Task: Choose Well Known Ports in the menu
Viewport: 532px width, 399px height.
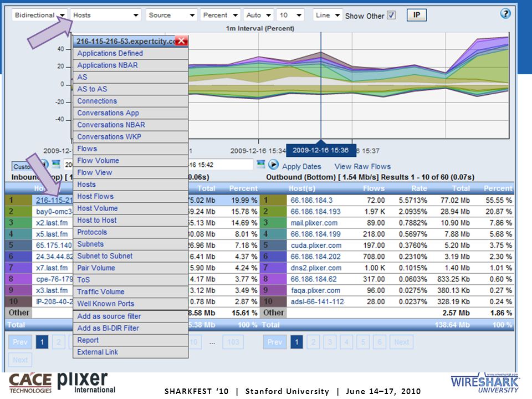Action: tap(131, 303)
